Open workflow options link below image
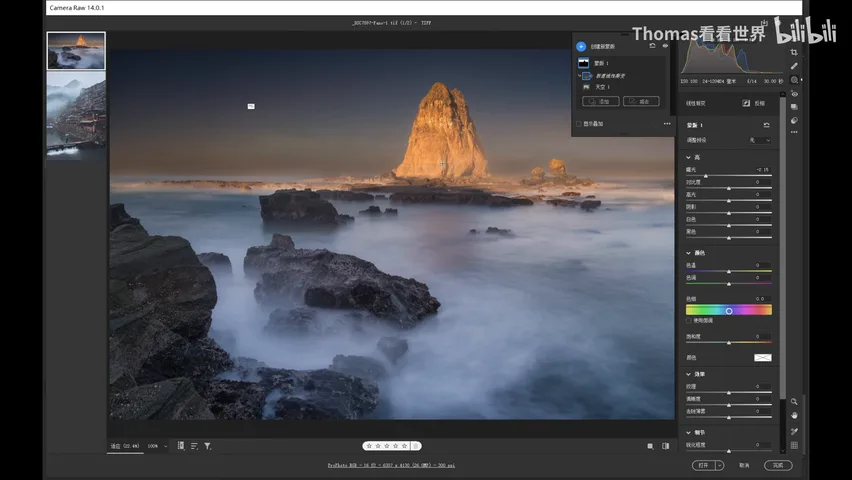This screenshot has height=480, width=852. 391,465
